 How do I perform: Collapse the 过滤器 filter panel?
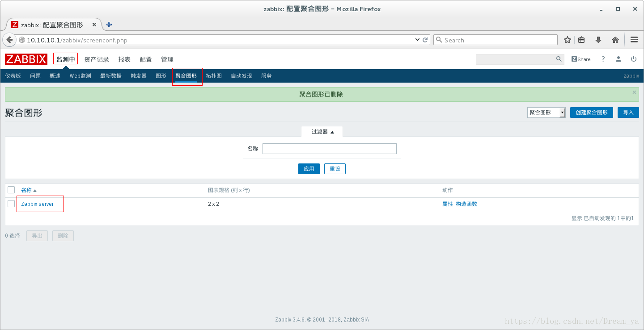pyautogui.click(x=323, y=132)
